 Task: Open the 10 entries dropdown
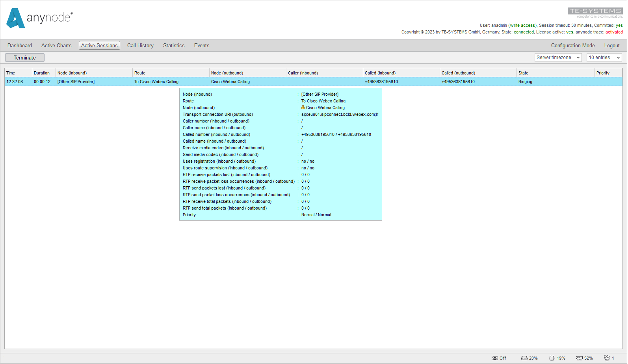coord(604,58)
